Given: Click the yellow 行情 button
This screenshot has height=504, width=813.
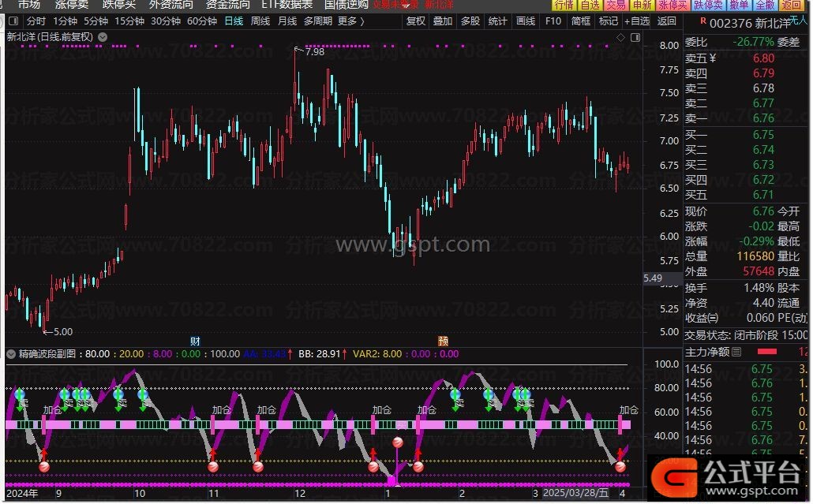Looking at the screenshot, I should 564,6.
